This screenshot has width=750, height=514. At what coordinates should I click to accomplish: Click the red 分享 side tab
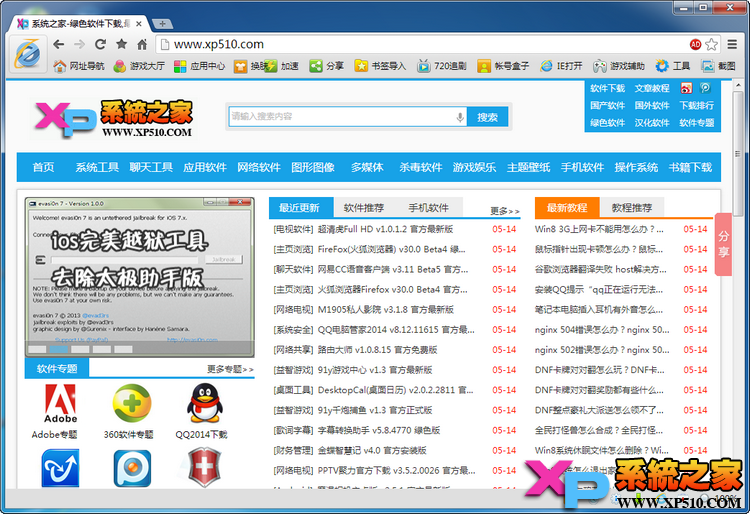click(x=723, y=244)
